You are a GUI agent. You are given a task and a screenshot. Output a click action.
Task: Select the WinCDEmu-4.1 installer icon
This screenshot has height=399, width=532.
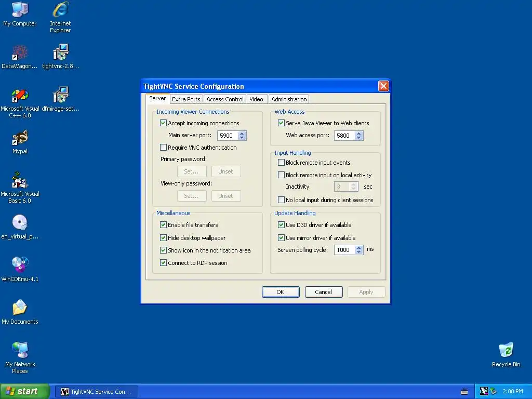(20, 270)
